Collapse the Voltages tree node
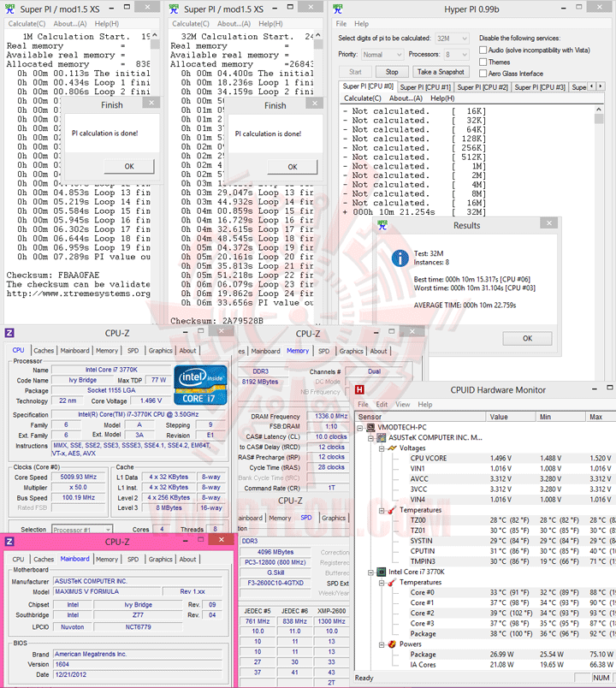The height and width of the screenshot is (688, 616). 382,448
